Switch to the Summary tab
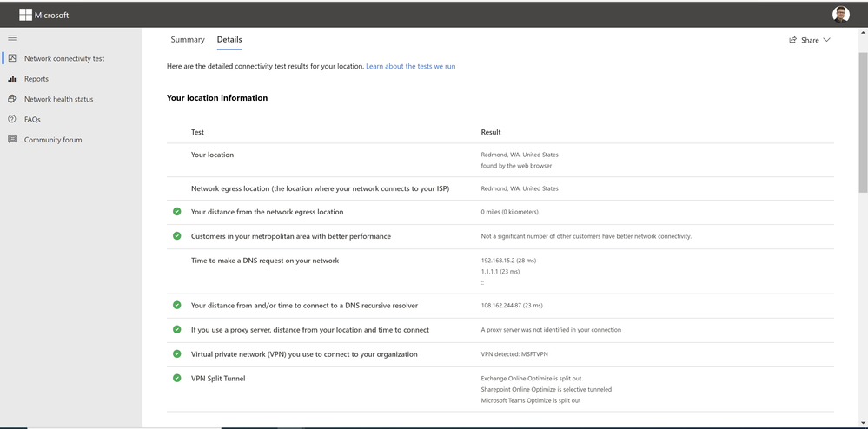 188,40
